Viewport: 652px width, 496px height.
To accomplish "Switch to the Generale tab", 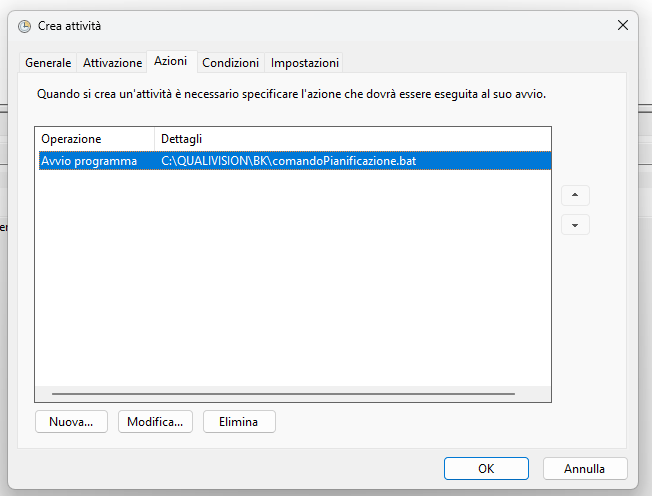I will (x=48, y=62).
